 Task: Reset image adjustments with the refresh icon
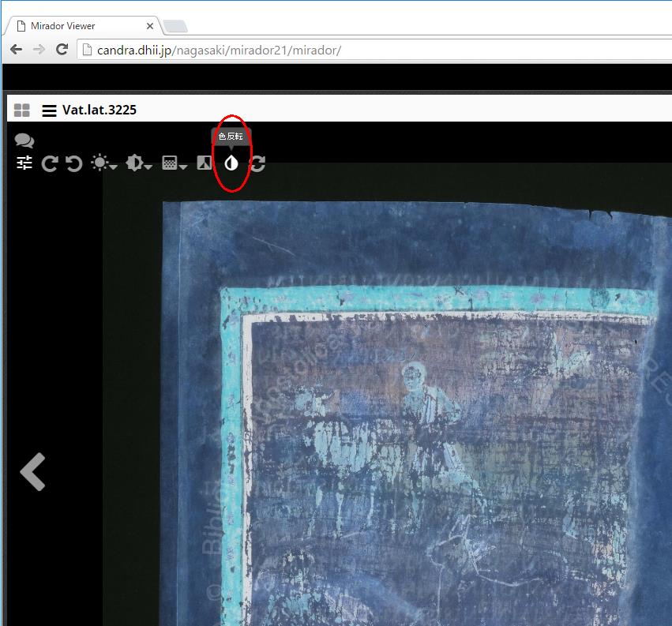[x=257, y=163]
